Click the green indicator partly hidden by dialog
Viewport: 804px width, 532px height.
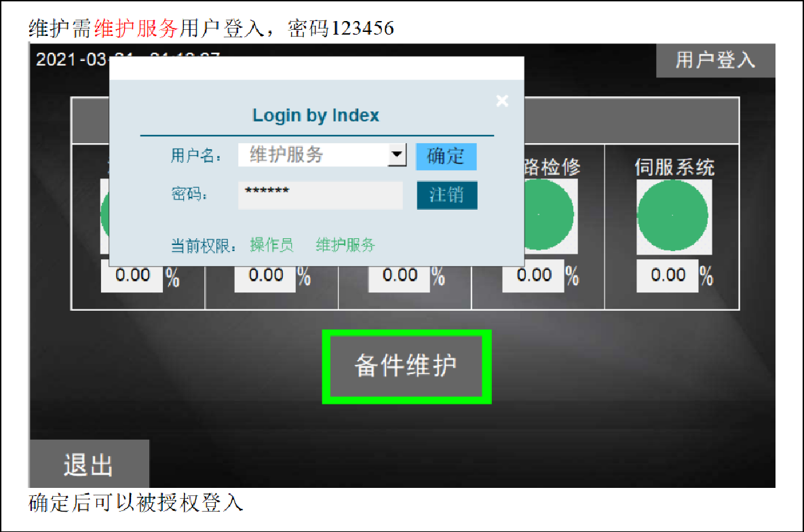104,216
